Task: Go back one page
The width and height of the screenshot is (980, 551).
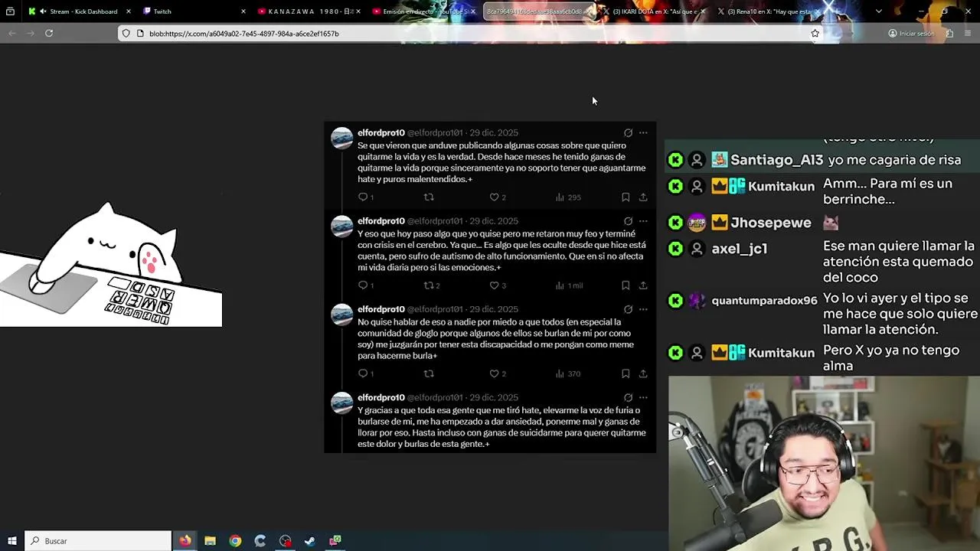Action: click(x=12, y=34)
